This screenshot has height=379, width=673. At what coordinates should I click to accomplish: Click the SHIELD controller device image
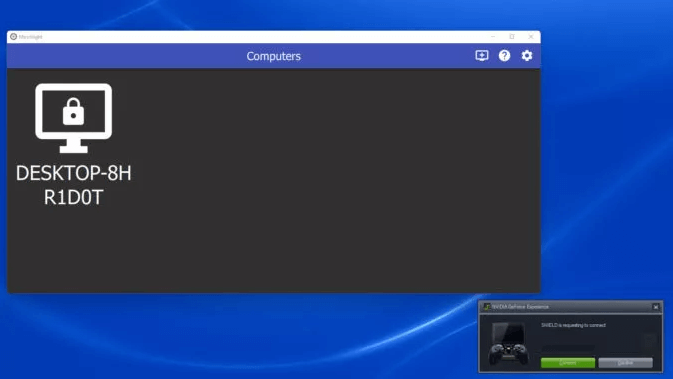coord(509,343)
